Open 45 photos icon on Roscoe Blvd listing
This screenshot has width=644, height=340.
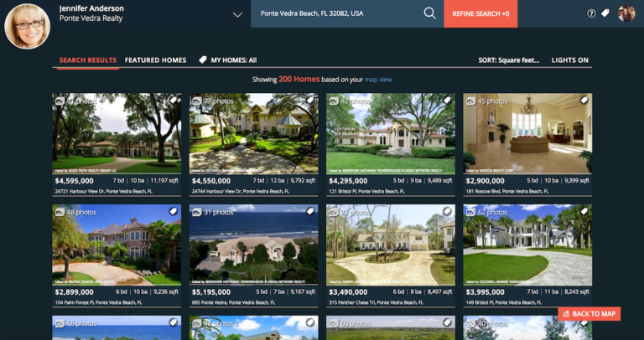coord(470,100)
